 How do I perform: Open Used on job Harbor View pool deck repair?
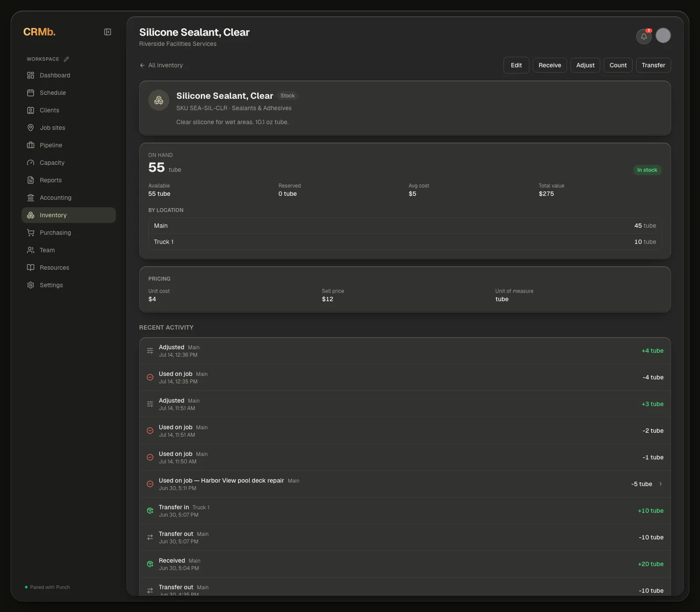point(405,484)
